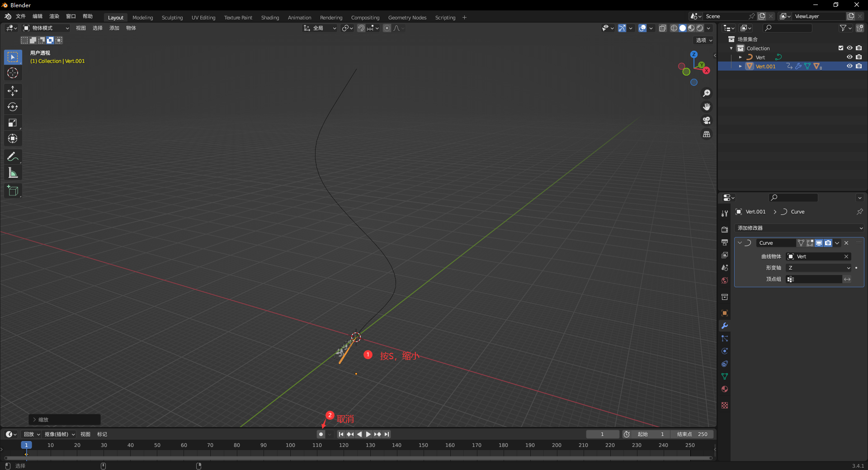Switch to Geometry Nodes workspace tab
868x470 pixels.
coord(407,18)
